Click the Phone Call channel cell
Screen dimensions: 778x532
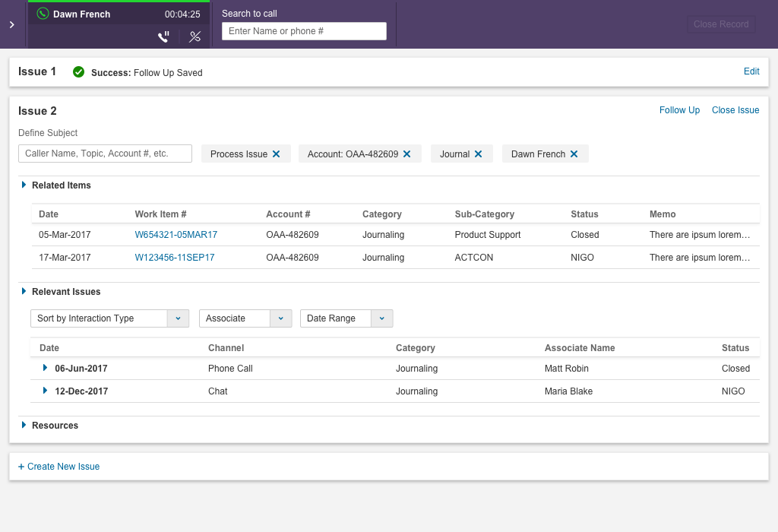(230, 369)
